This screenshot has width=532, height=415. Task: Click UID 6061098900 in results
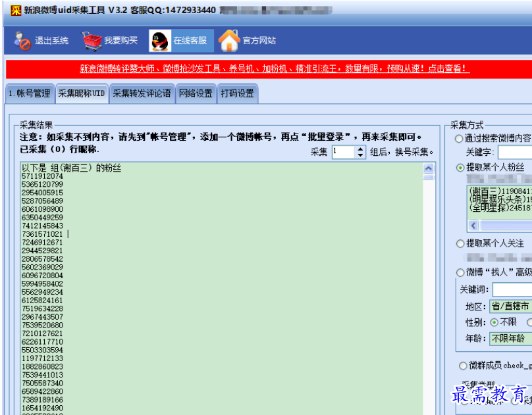point(42,209)
